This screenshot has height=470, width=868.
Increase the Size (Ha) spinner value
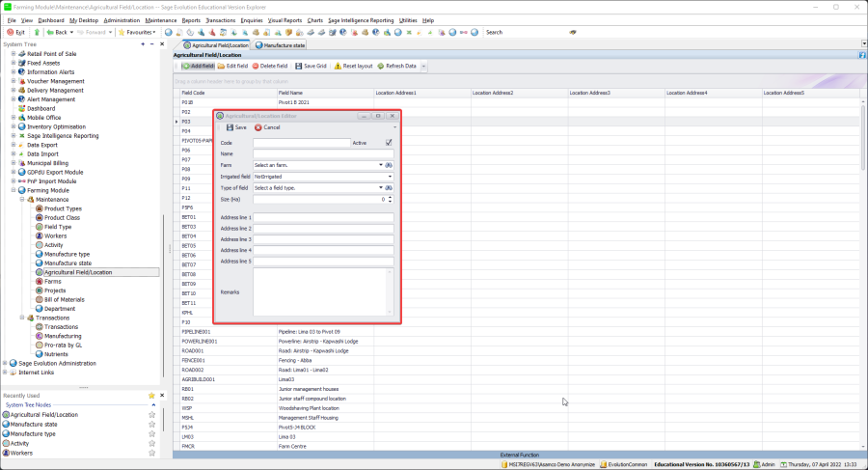pyautogui.click(x=391, y=197)
